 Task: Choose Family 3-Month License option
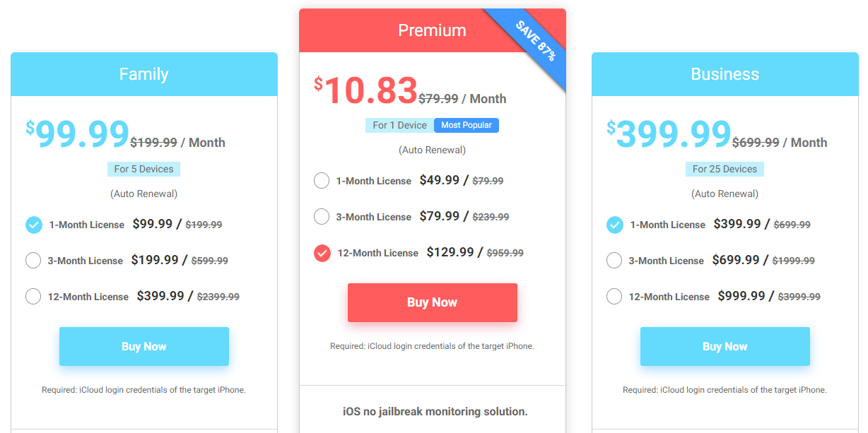click(x=33, y=261)
